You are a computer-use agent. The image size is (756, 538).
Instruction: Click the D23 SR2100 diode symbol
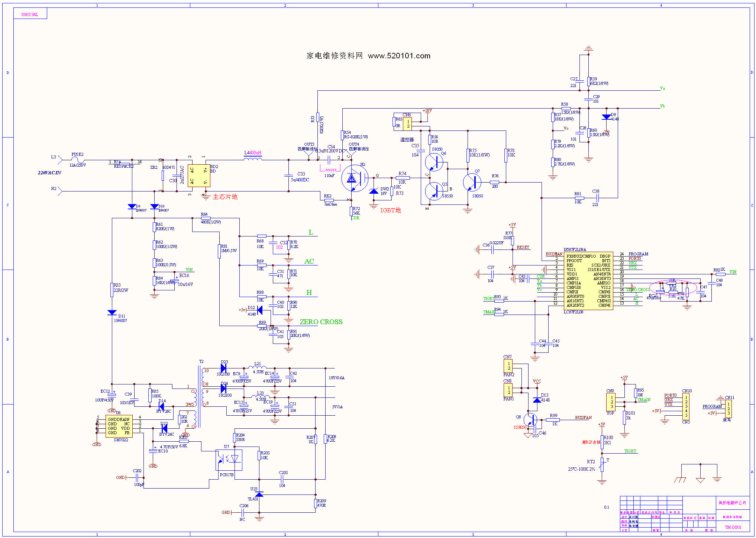(223, 368)
